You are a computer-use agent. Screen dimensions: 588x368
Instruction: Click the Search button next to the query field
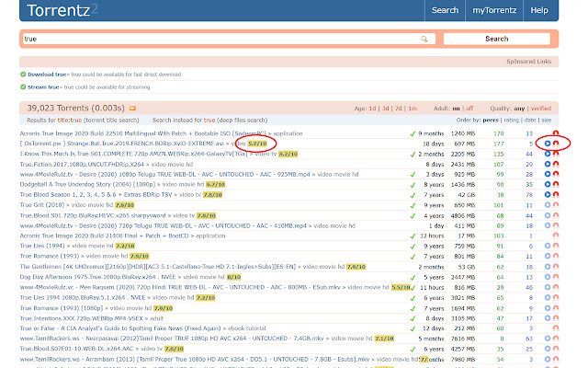click(x=496, y=39)
